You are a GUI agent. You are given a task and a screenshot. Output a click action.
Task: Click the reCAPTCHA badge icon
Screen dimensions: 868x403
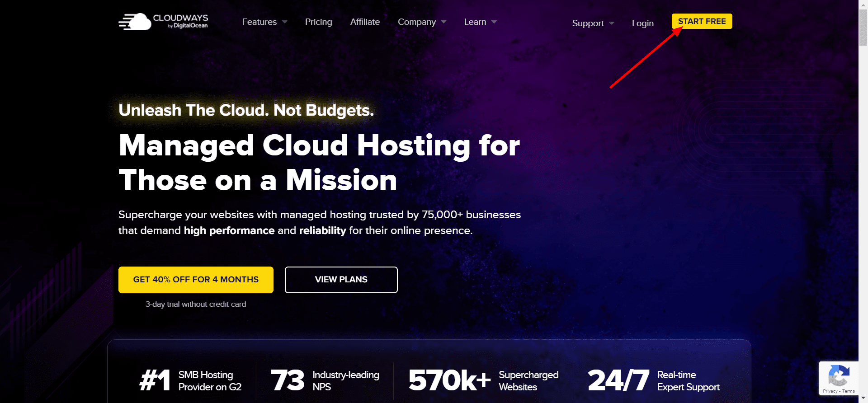tap(839, 375)
